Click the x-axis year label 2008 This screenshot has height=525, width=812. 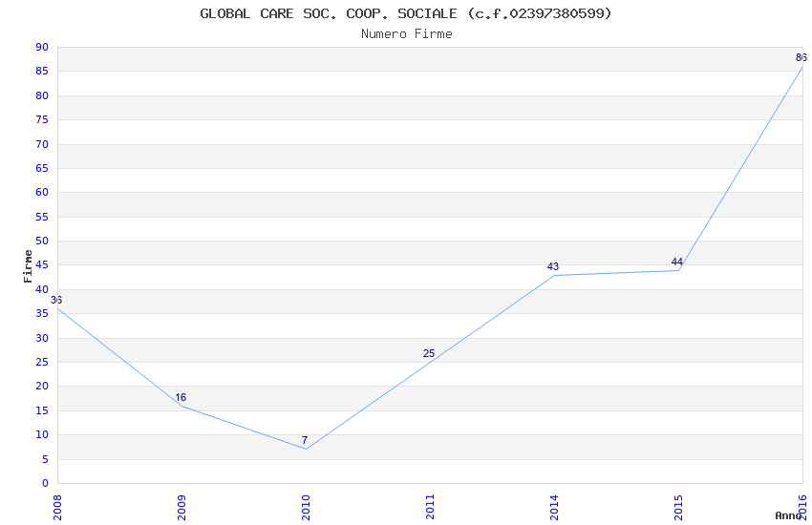pyautogui.click(x=57, y=507)
